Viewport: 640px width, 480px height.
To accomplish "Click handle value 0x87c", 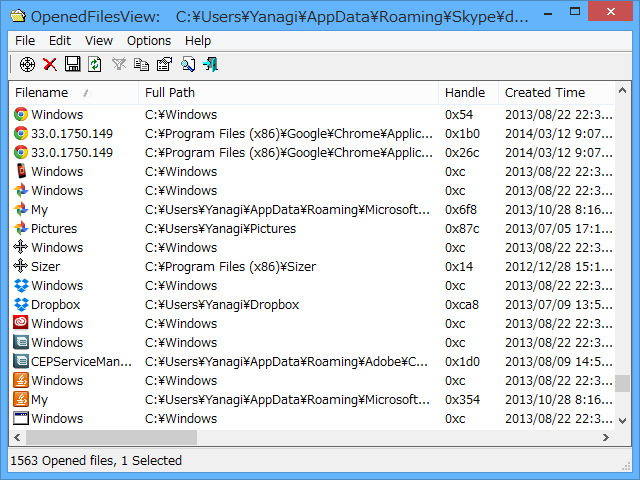I will [x=462, y=229].
